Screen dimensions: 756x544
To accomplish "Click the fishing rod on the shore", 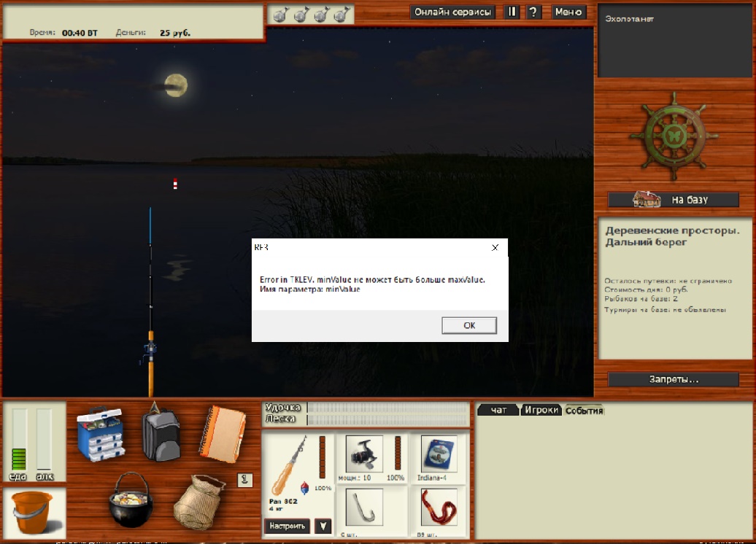I will pyautogui.click(x=150, y=303).
